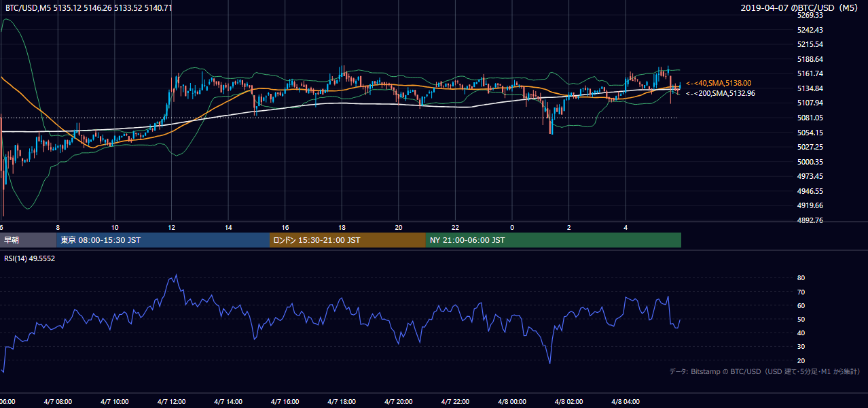Click the 5000.35 price axis label

click(x=811, y=162)
